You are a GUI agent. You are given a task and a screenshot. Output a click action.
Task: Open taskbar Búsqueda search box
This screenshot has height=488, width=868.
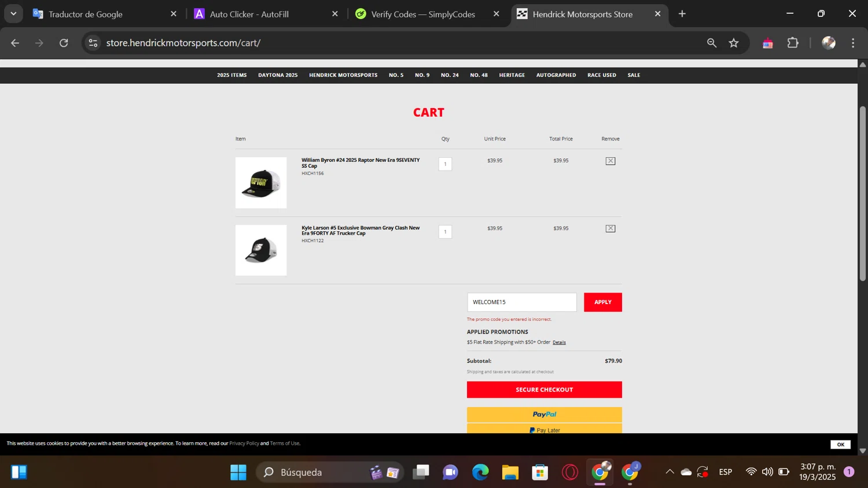[x=330, y=472]
